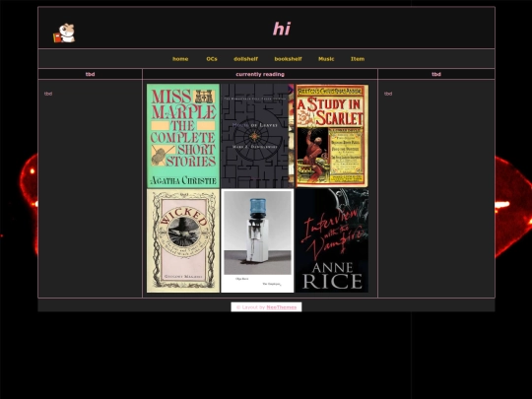Open the OCs nav link
Image resolution: width=532 pixels, height=399 pixels.
212,59
